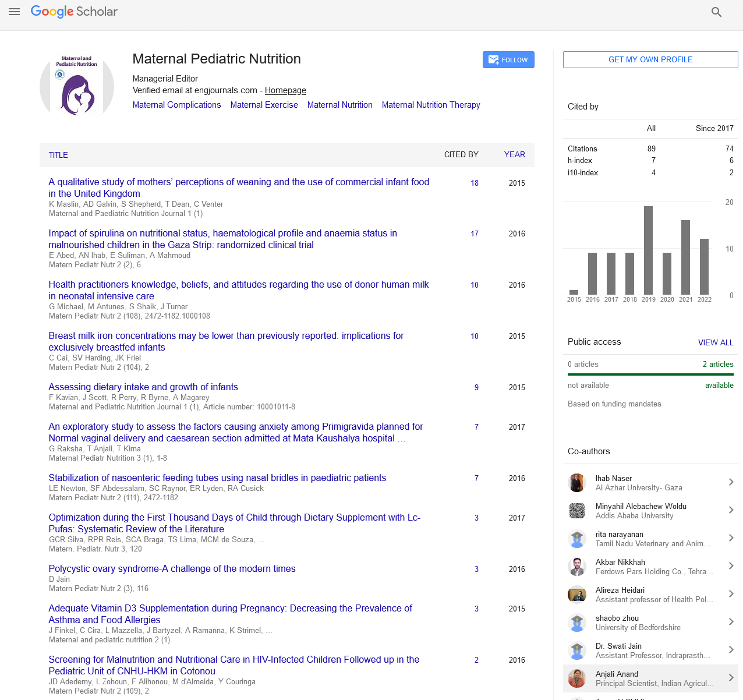Expand the chevron next to Ihab Naser
The height and width of the screenshot is (700, 743).
pyautogui.click(x=731, y=482)
